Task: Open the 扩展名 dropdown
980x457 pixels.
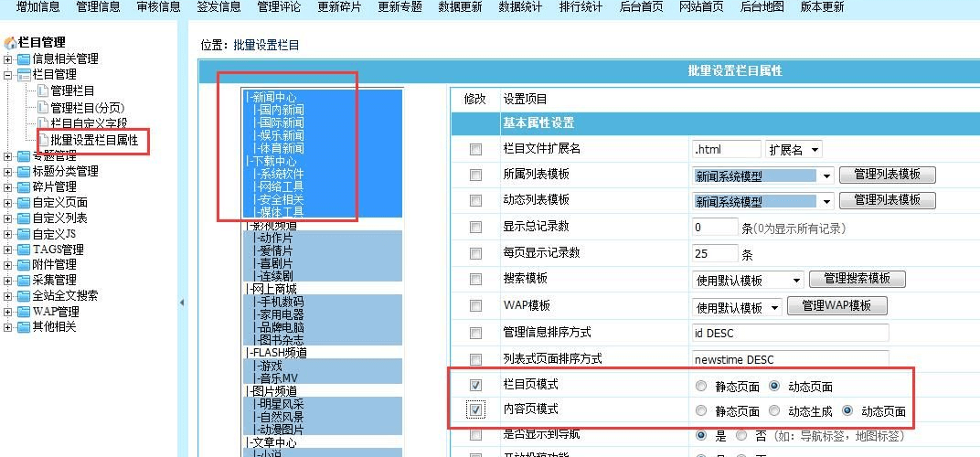Action: [794, 150]
